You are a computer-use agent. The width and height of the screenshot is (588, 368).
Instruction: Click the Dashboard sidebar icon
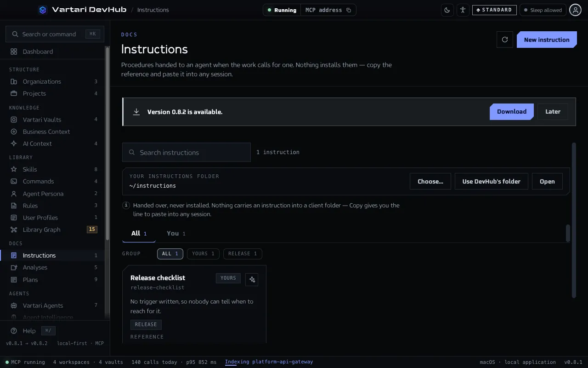click(x=14, y=52)
